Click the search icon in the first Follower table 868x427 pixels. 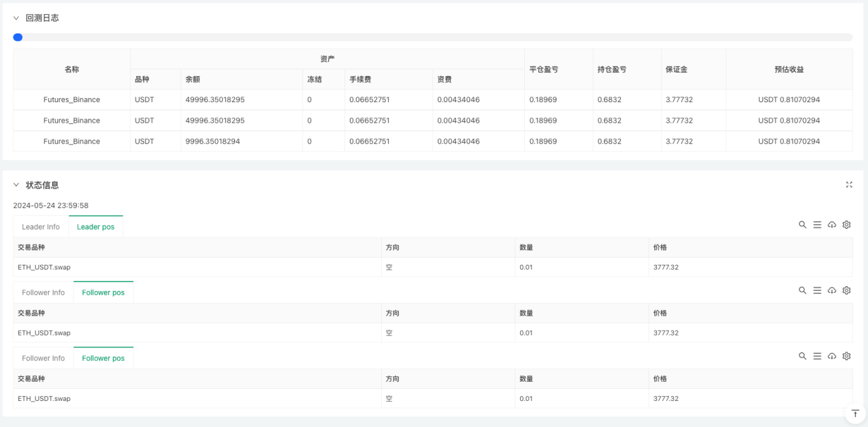[803, 290]
